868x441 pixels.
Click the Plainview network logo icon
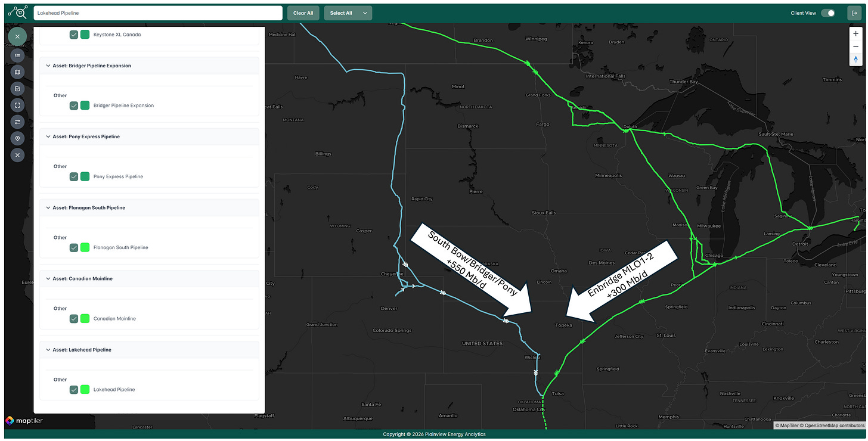coord(17,13)
